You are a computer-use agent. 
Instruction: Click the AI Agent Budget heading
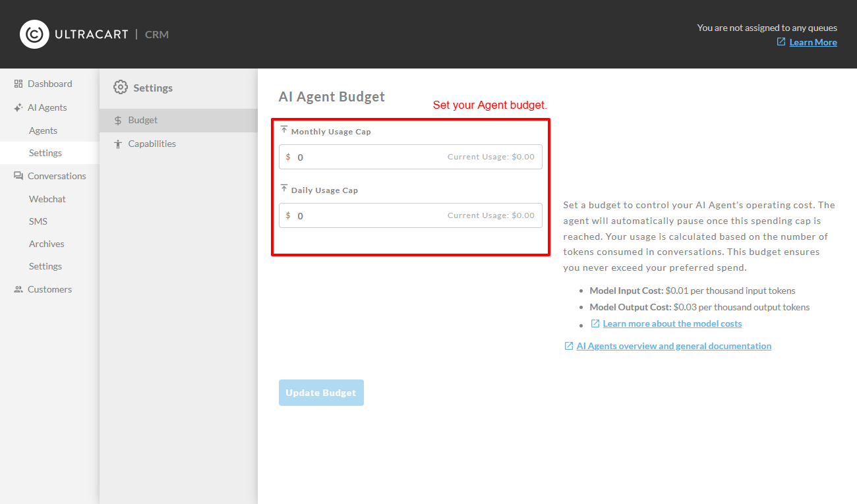(x=332, y=96)
